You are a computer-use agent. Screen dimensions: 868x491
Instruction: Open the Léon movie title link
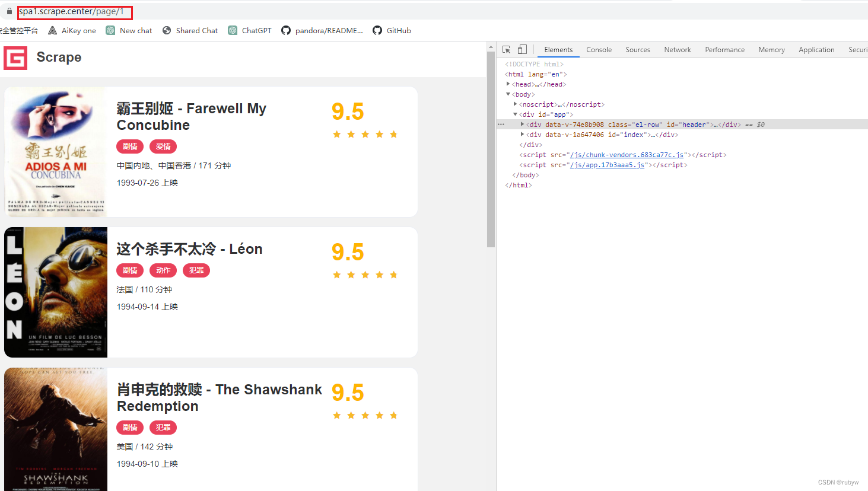click(x=189, y=249)
